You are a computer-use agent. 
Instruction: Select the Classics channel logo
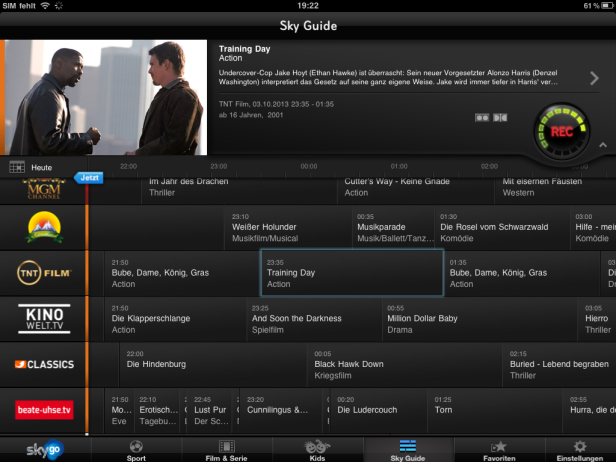(44, 365)
